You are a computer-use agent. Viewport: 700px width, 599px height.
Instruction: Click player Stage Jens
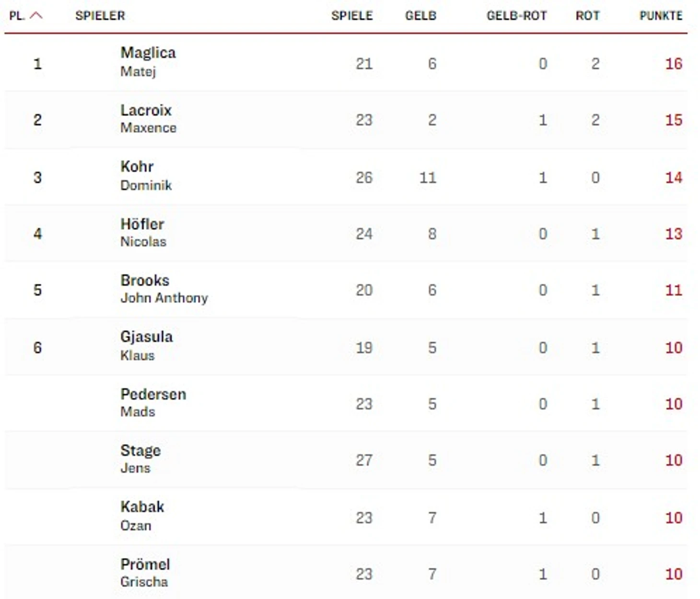pyautogui.click(x=140, y=458)
